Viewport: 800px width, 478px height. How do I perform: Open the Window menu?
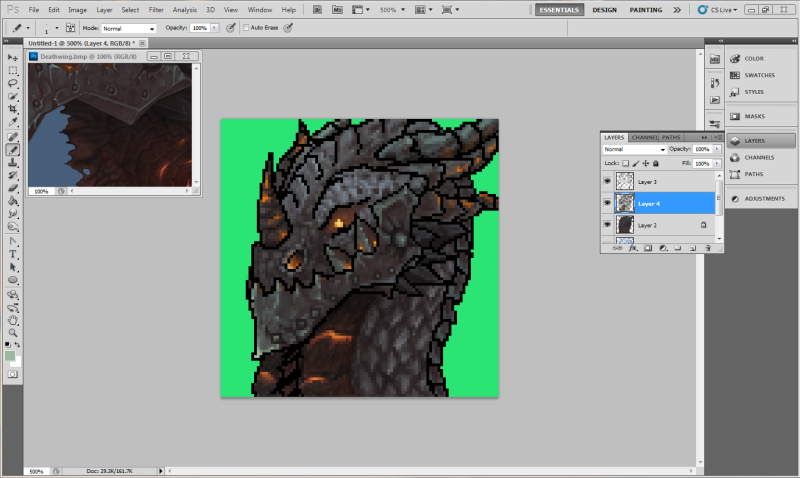(x=260, y=10)
